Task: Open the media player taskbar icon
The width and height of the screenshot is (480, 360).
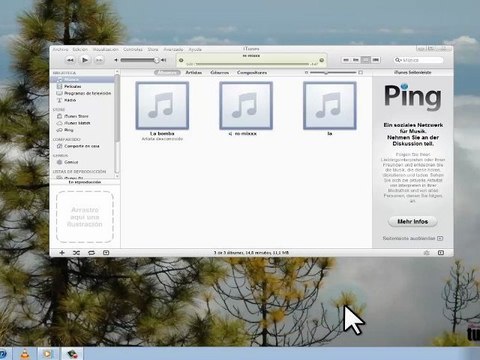Action: (x=48, y=354)
